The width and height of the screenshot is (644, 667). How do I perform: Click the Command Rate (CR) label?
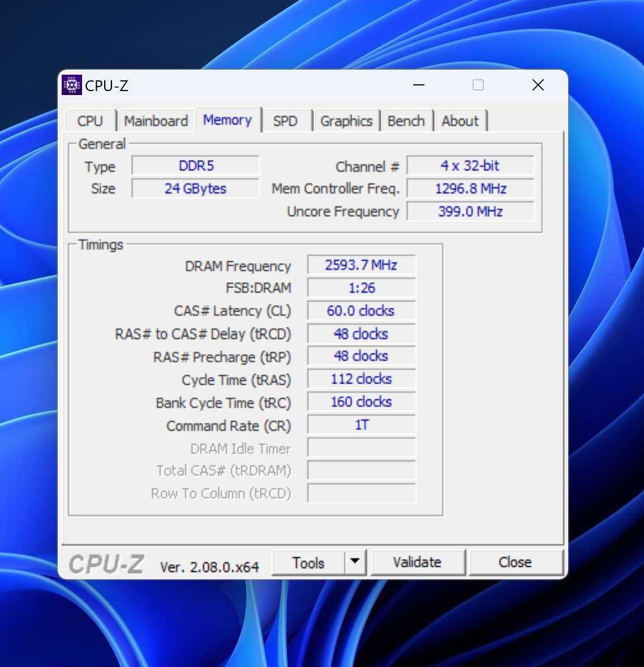[229, 426]
